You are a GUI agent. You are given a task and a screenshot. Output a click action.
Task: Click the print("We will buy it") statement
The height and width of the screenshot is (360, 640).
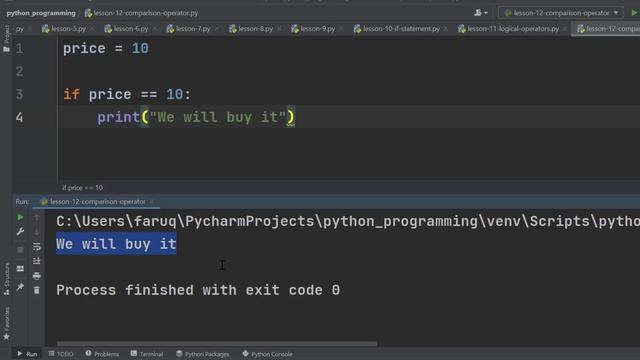[196, 118]
